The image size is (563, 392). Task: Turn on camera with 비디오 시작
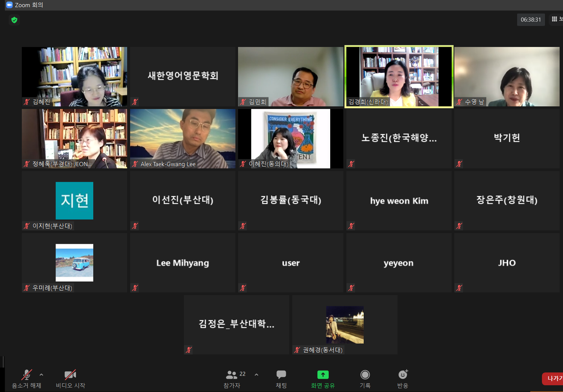pyautogui.click(x=70, y=375)
